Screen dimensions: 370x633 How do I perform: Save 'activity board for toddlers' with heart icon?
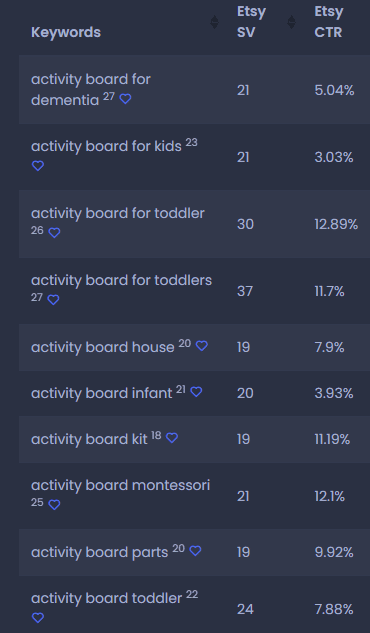click(x=54, y=300)
